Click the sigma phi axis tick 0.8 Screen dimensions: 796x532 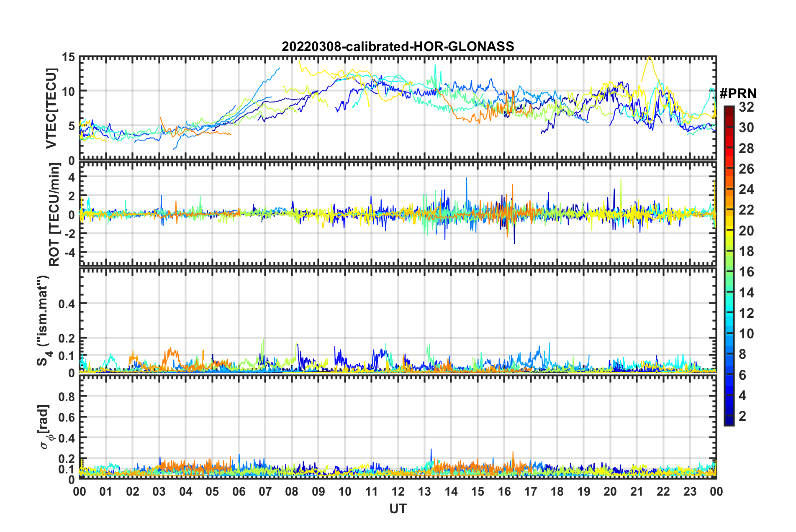[x=67, y=396]
